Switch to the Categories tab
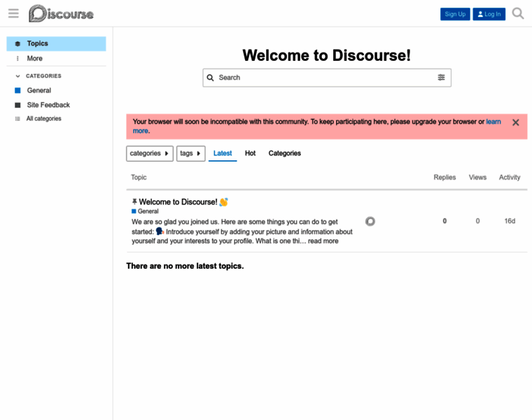The width and height of the screenshot is (532, 420). click(284, 153)
